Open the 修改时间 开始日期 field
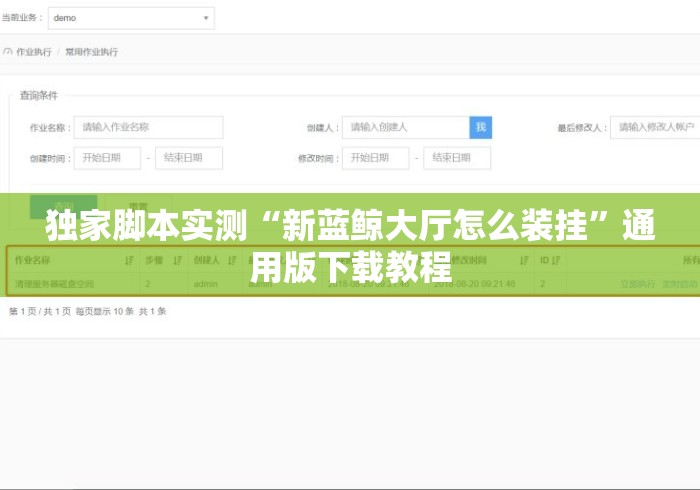Viewport: 700px width, 490px height. tap(375, 158)
